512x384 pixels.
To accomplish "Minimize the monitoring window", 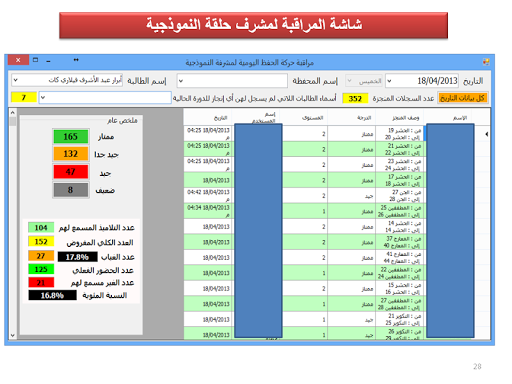I will (x=49, y=61).
